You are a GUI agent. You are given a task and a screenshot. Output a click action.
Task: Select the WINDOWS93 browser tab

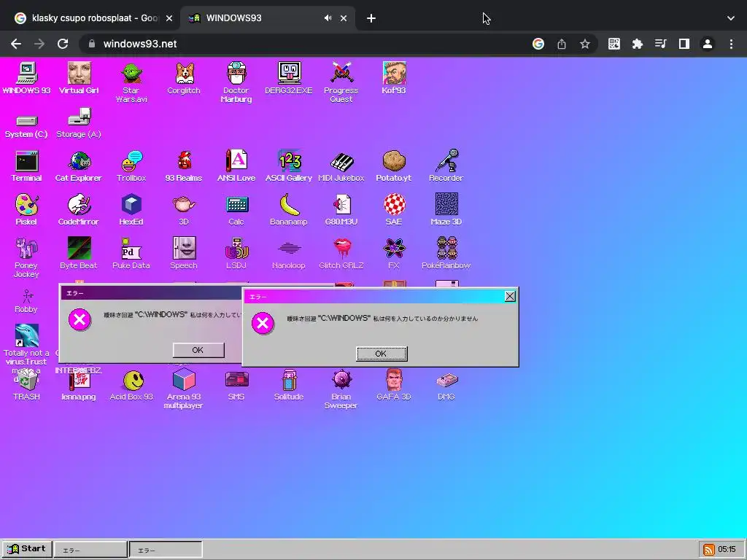[269, 18]
